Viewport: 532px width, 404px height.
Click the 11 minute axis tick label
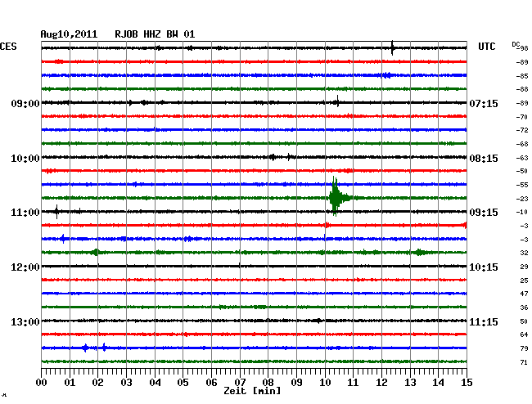click(353, 382)
